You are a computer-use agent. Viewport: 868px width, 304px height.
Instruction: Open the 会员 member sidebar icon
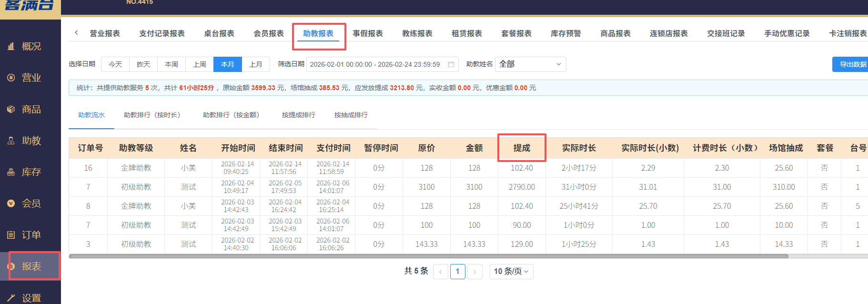pyautogui.click(x=11, y=203)
